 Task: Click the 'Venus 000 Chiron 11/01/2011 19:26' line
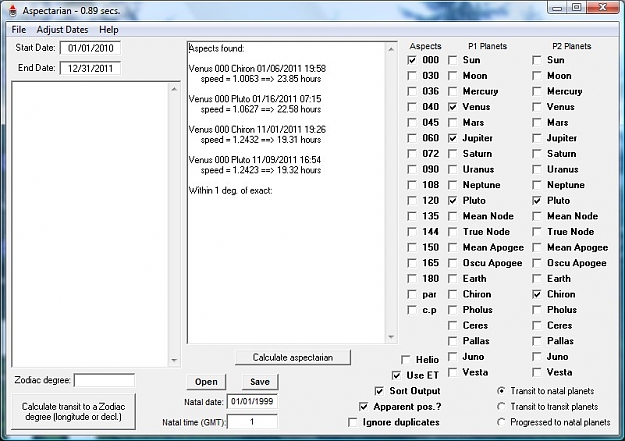(257, 130)
